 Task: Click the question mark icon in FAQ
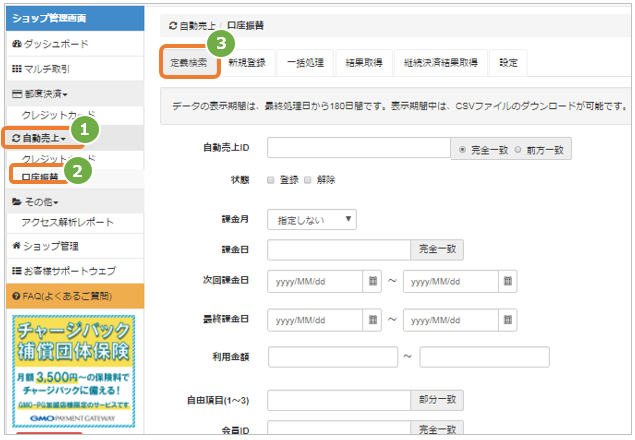pos(16,296)
